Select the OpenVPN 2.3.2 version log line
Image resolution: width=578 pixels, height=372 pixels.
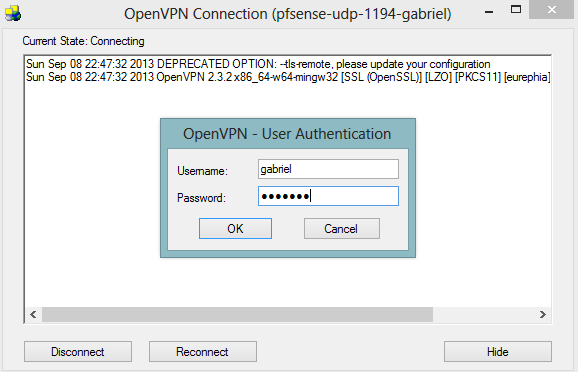click(288, 77)
